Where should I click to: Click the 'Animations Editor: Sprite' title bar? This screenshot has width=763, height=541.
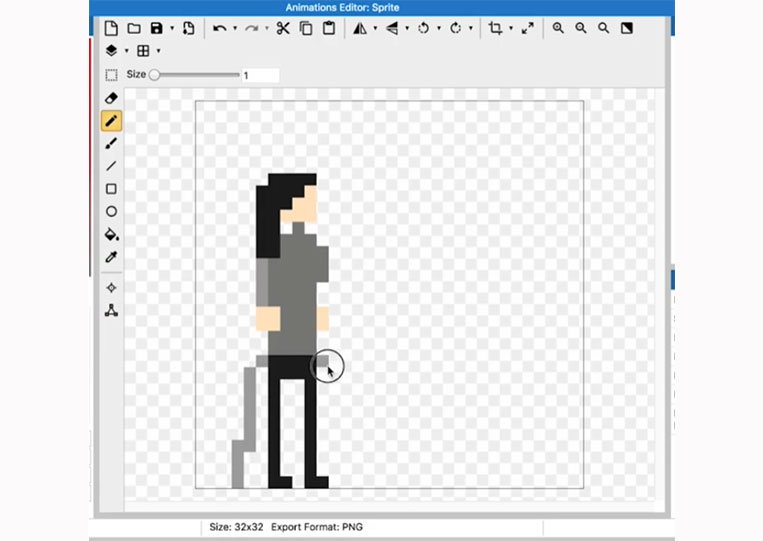point(343,7)
